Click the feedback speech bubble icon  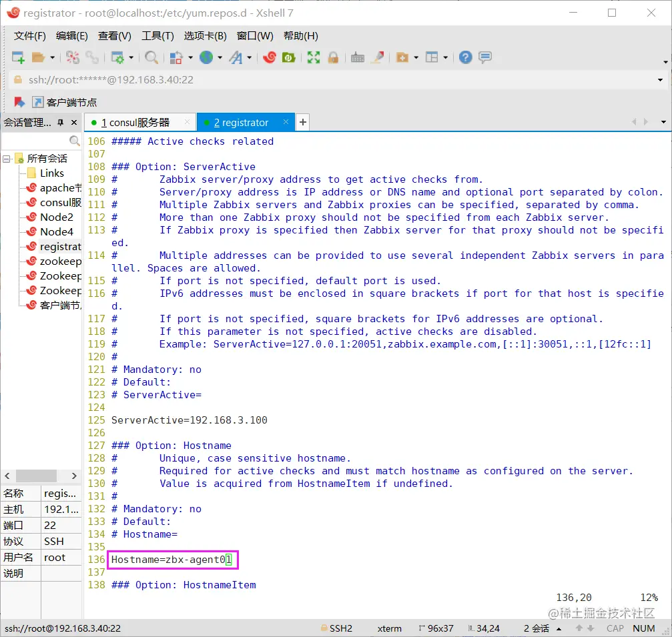pyautogui.click(x=485, y=57)
